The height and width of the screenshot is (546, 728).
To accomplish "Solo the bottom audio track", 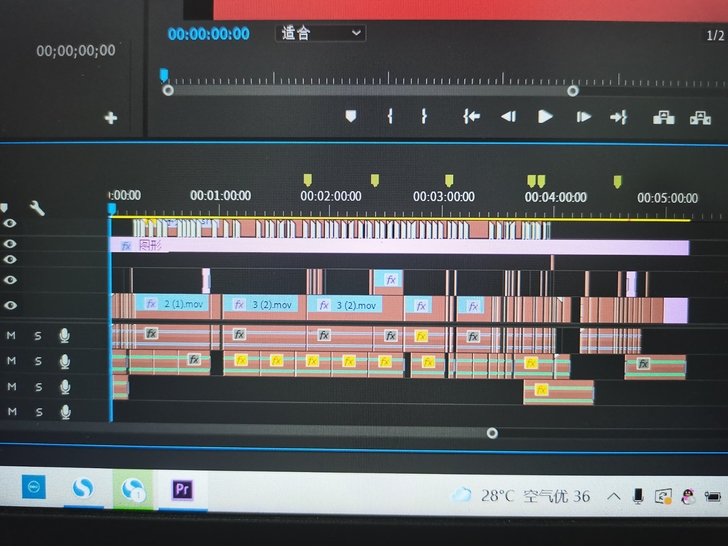I will (x=38, y=411).
